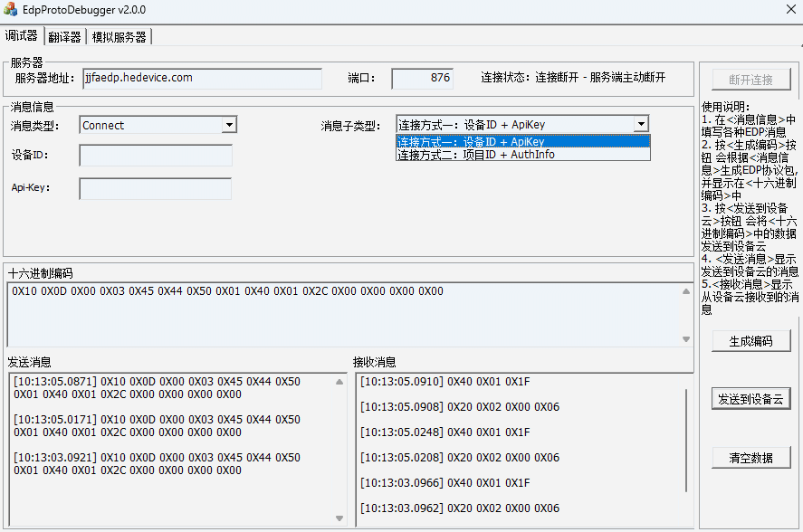Image resolution: width=803 pixels, height=532 pixels.
Task: Click the EdpProtoDebugger title bar application icon
Action: (x=12, y=10)
